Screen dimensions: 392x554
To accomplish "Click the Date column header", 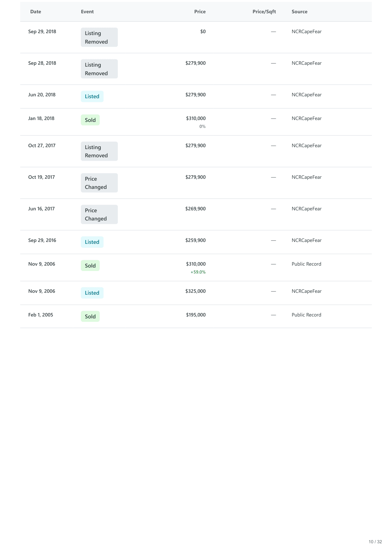I will 36,12.
